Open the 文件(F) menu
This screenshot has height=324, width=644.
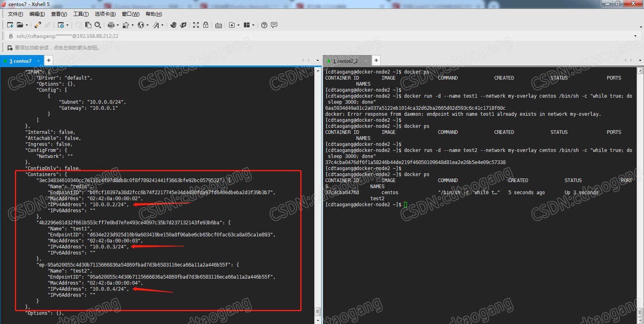click(x=16, y=14)
